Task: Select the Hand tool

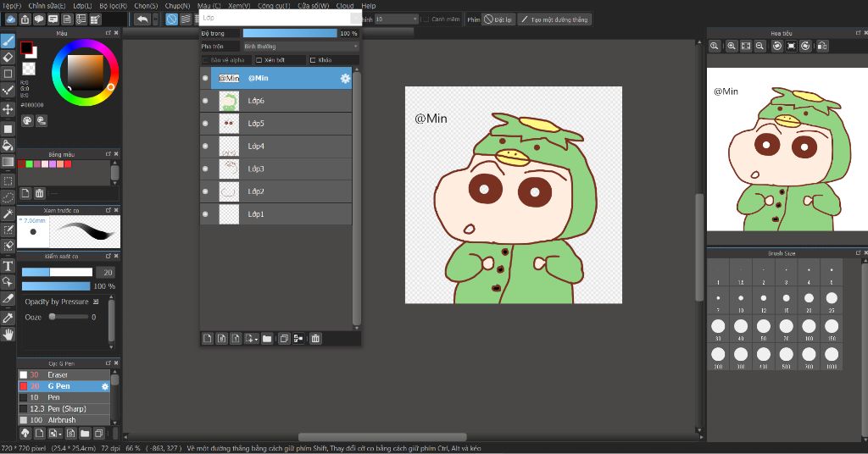Action: pos(8,334)
